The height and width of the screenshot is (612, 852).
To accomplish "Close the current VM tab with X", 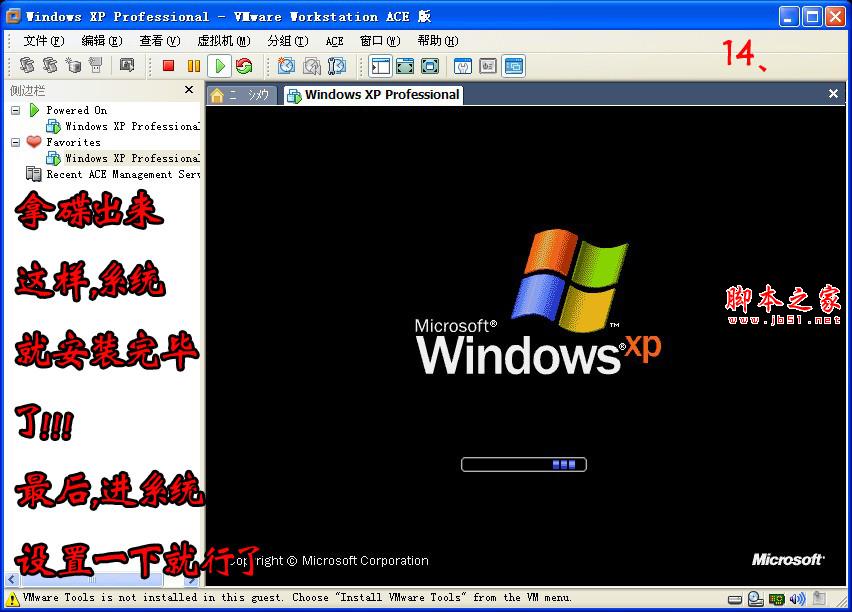I will 833,94.
